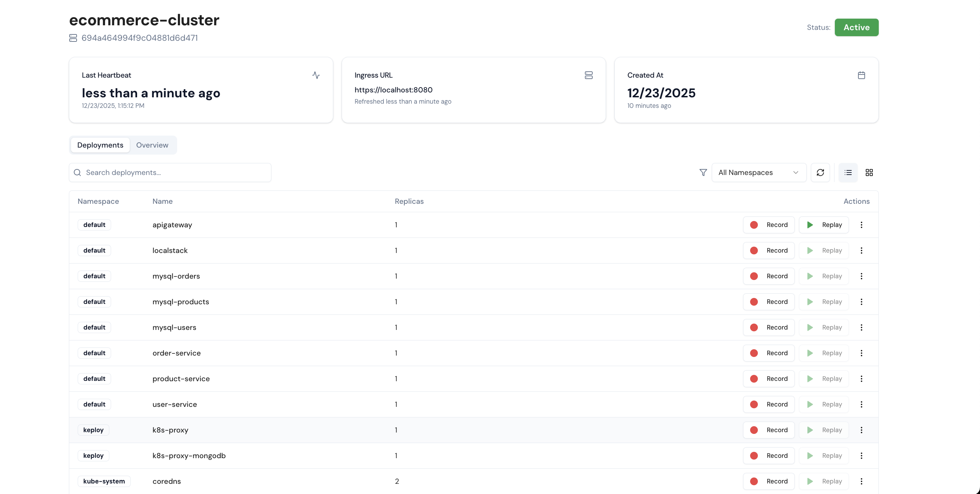Open the All Namespaces dropdown
Viewport: 980px width, 494px height.
(x=758, y=172)
